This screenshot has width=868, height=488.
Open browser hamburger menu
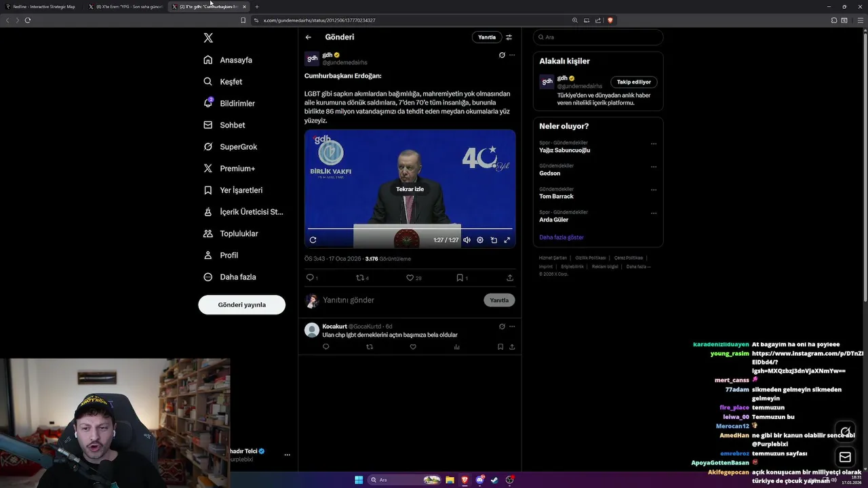click(860, 20)
